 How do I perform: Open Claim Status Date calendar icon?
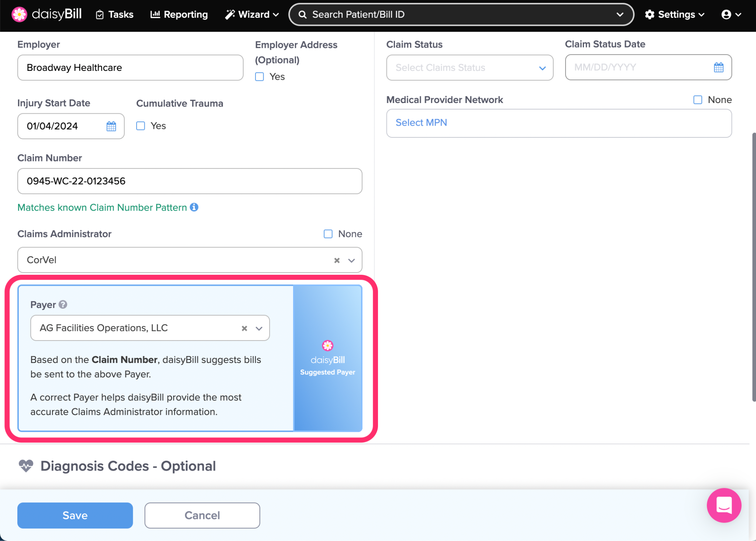coord(718,67)
